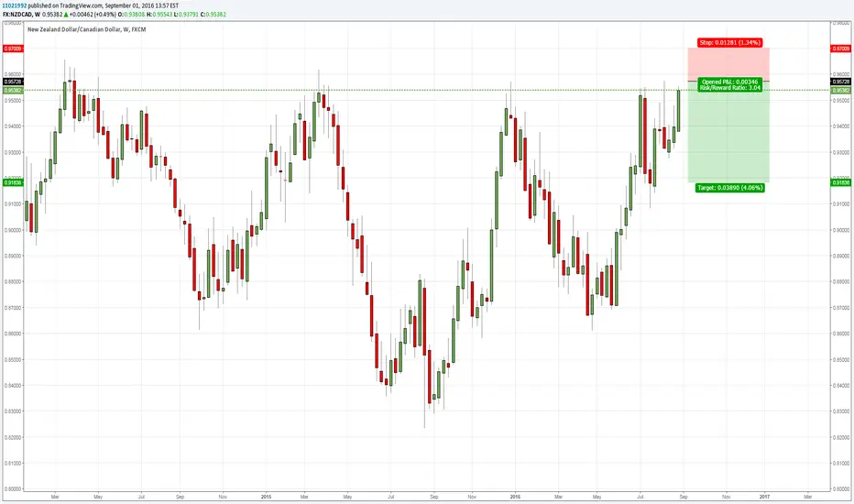854x504 pixels.
Task: Click the Opened P&L Risk/Reward Ratio label
Action: point(729,84)
